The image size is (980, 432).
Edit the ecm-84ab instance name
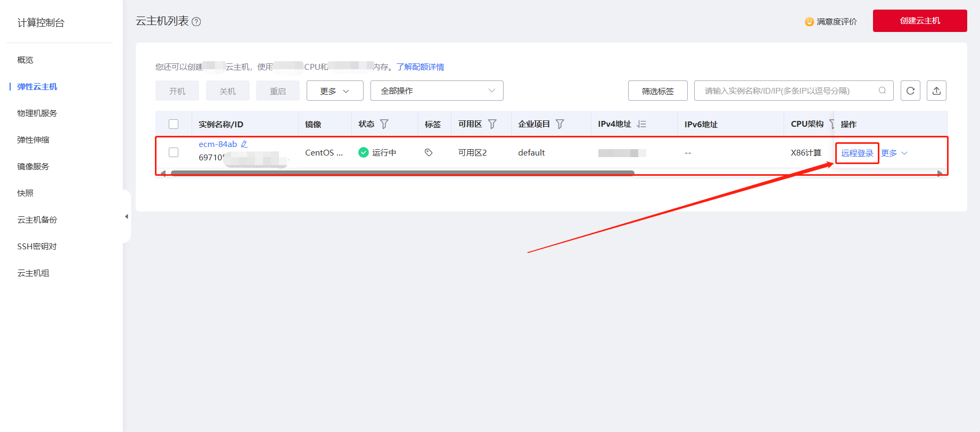pos(244,144)
